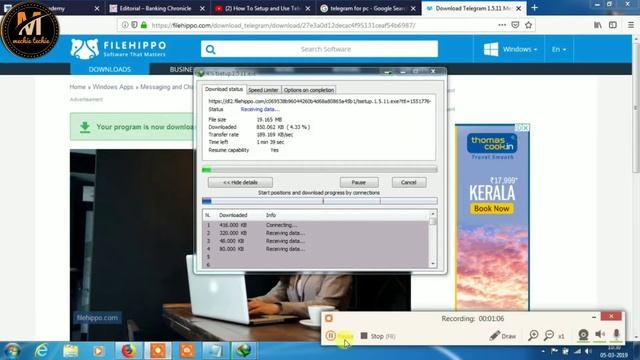This screenshot has height=360, width=640.
Task: Click the Draw tool in recorder
Action: 503,336
